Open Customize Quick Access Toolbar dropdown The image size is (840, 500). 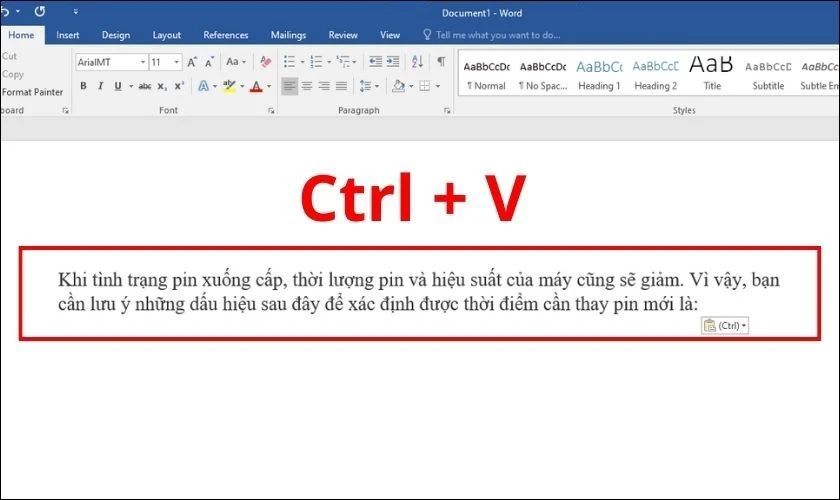click(x=76, y=11)
